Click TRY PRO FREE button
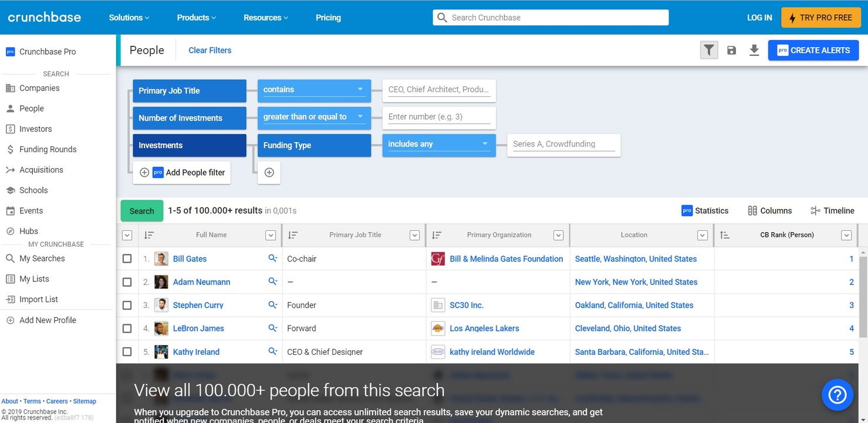 (x=820, y=18)
